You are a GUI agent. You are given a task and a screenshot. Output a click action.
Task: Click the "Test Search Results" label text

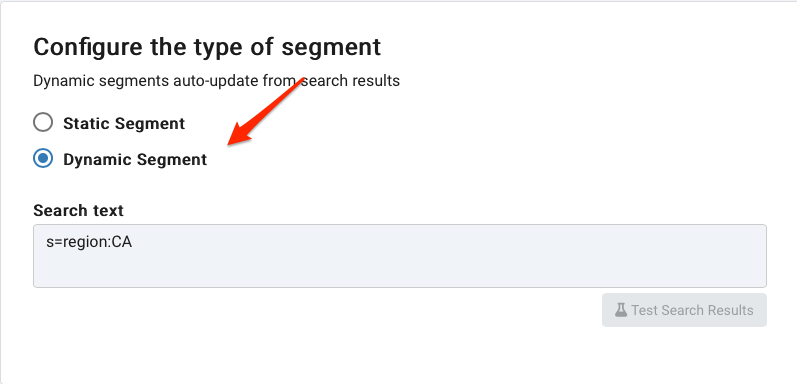click(692, 310)
